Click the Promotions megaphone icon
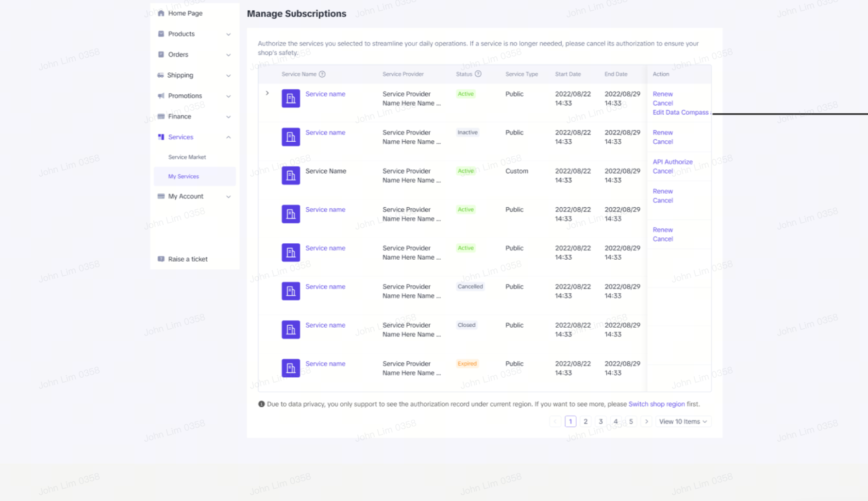This screenshot has width=868, height=501. [x=161, y=96]
